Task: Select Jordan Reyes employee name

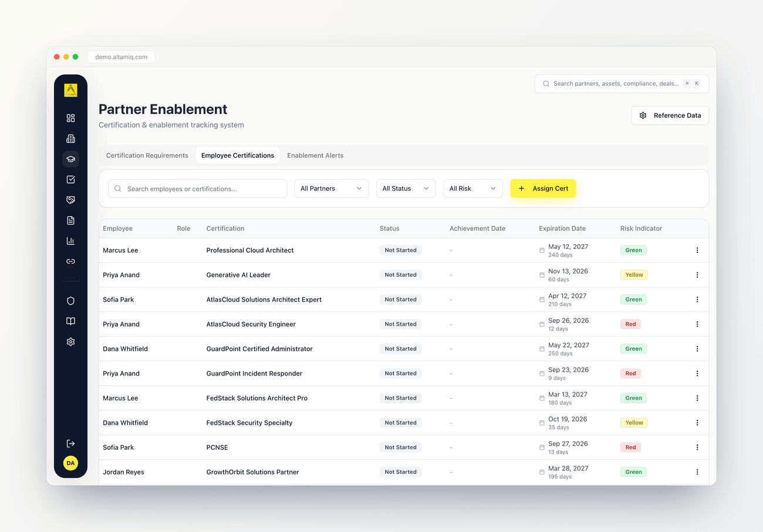Action: (x=123, y=472)
